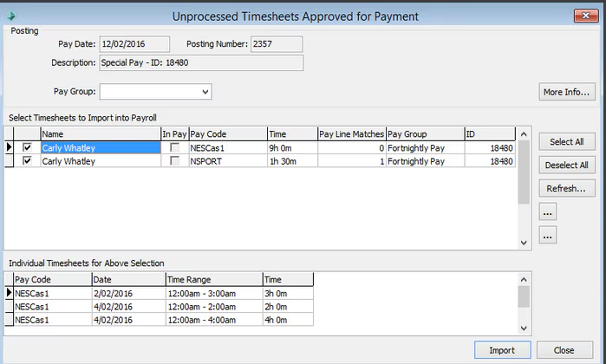606x364 pixels.
Task: Click Select All button
Action: coord(567,142)
